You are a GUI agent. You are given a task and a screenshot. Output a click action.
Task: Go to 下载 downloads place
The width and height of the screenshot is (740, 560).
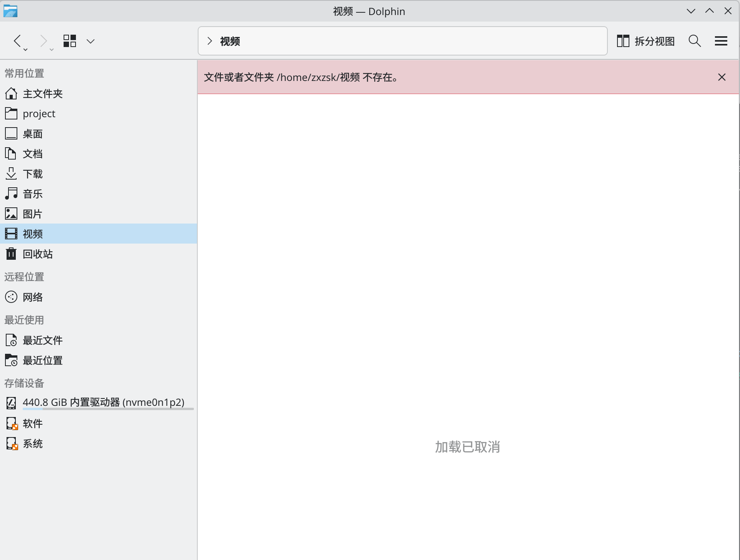(32, 174)
